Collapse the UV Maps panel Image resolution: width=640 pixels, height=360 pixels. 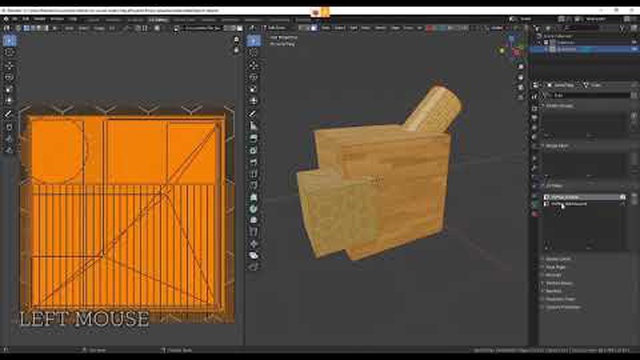pos(554,186)
